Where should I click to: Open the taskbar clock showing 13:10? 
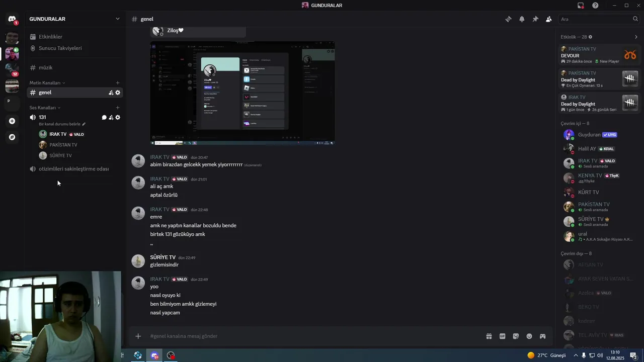[x=615, y=355]
